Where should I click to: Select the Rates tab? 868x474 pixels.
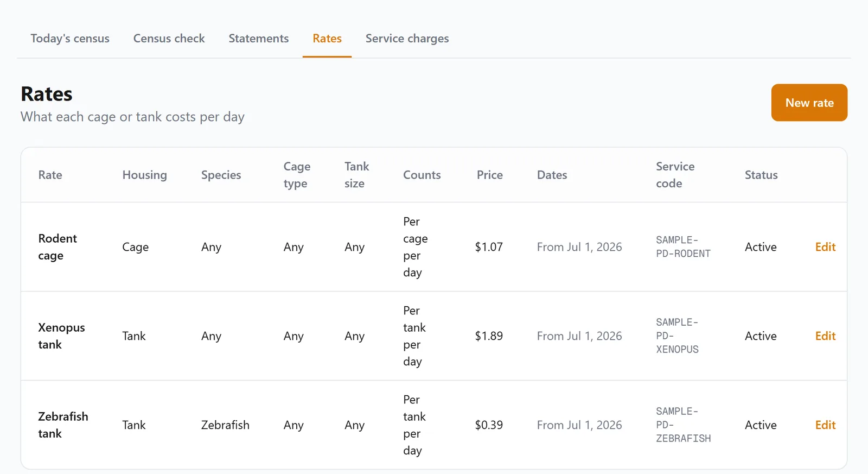[327, 39]
